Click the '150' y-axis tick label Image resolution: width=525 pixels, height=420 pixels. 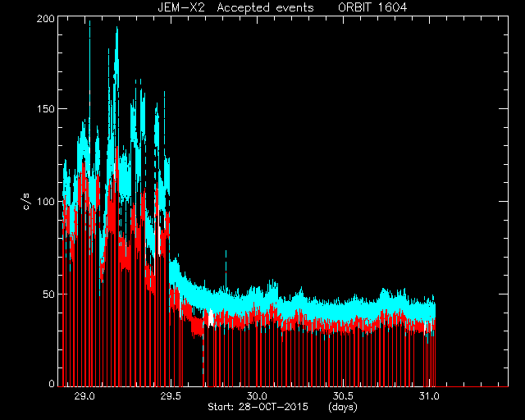[x=46, y=109]
